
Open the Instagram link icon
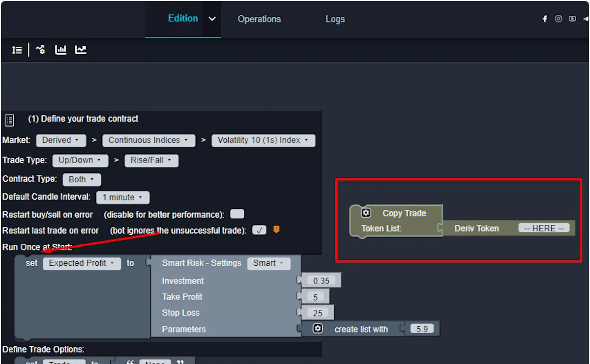tap(559, 19)
